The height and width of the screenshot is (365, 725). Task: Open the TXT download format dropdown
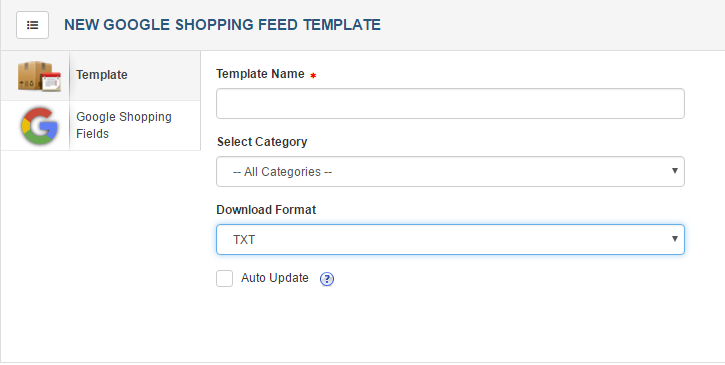click(450, 240)
